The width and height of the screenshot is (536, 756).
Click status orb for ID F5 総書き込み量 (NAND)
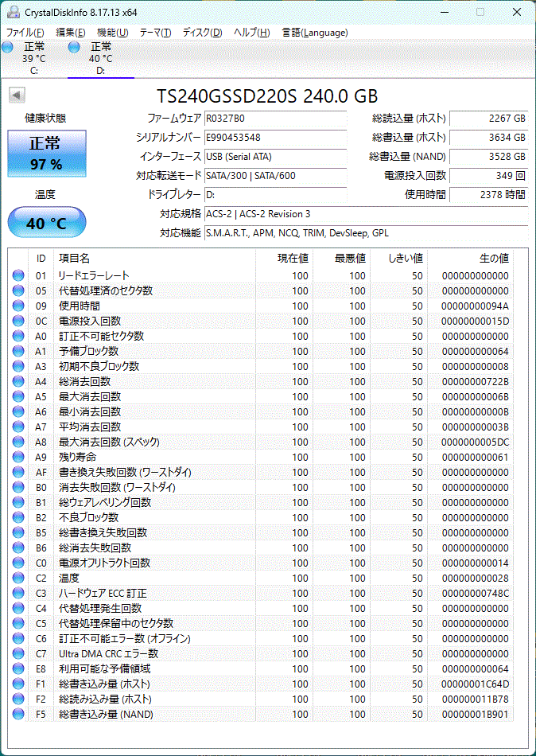coord(18,715)
